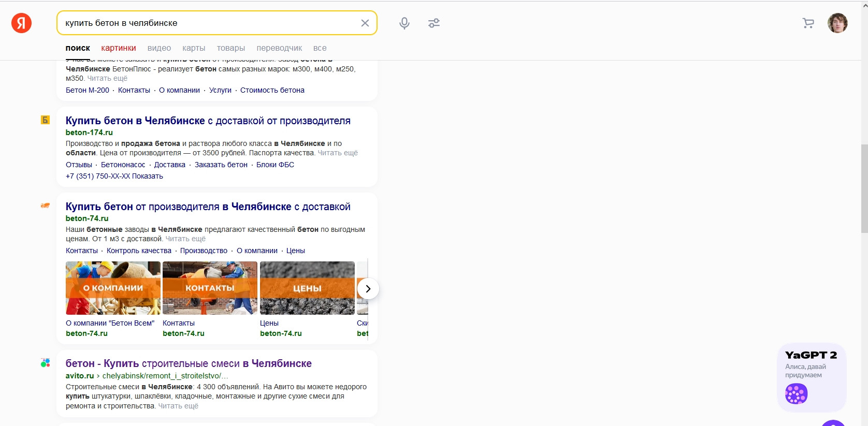The height and width of the screenshot is (426, 868).
Task: Open the beton-174.ru green URL
Action: click(x=89, y=133)
